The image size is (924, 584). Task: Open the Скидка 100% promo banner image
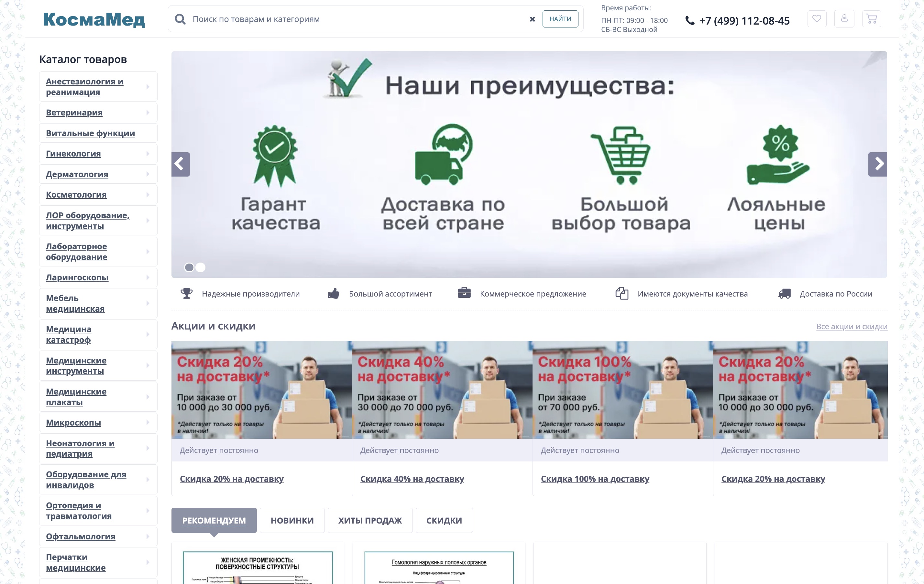click(x=622, y=390)
